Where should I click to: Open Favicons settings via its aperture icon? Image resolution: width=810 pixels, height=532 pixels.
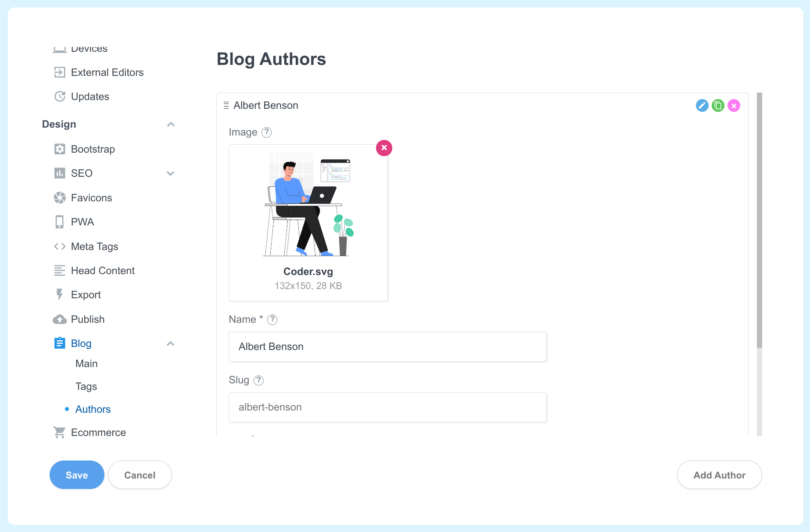click(x=60, y=197)
